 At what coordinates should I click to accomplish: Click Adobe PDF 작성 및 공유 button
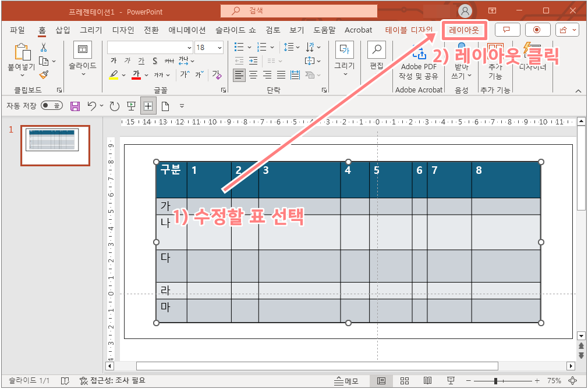[x=419, y=62]
